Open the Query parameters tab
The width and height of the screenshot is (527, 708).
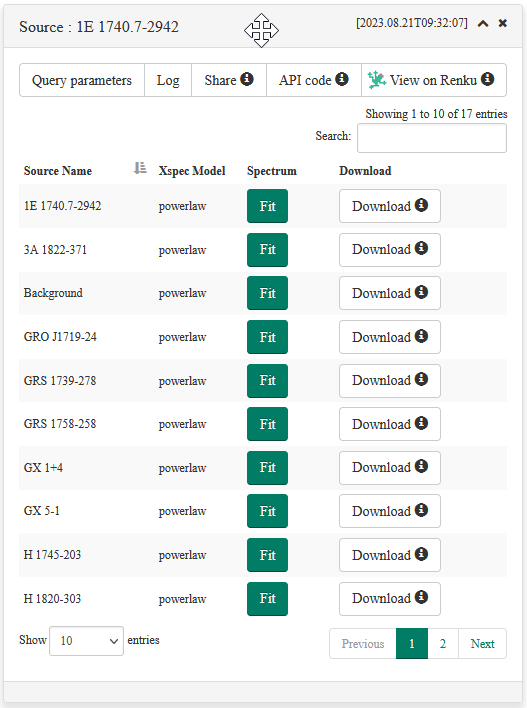[82, 80]
